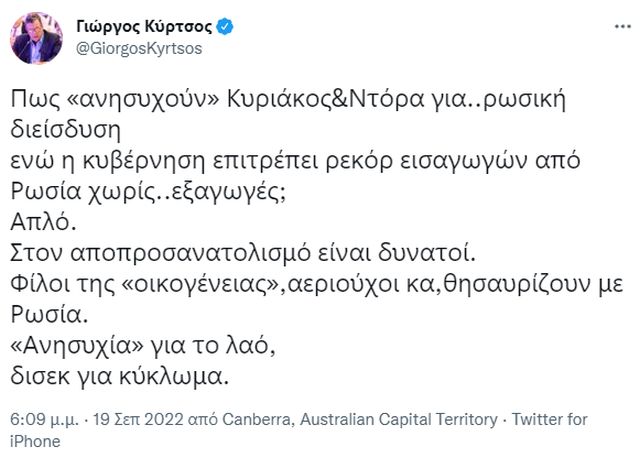Click Γιώργος Κύρτσος profile avatar photo
This screenshot has height=458, width=640.
(x=37, y=36)
